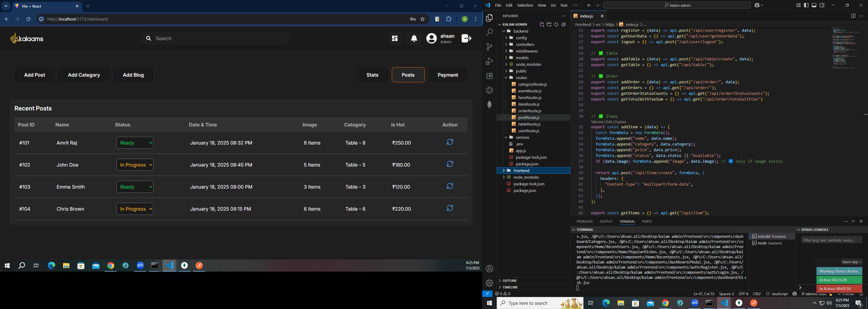Image resolution: width=868 pixels, height=309 pixels.
Task: Toggle the bottom panel layout icon
Action: [x=814, y=5]
